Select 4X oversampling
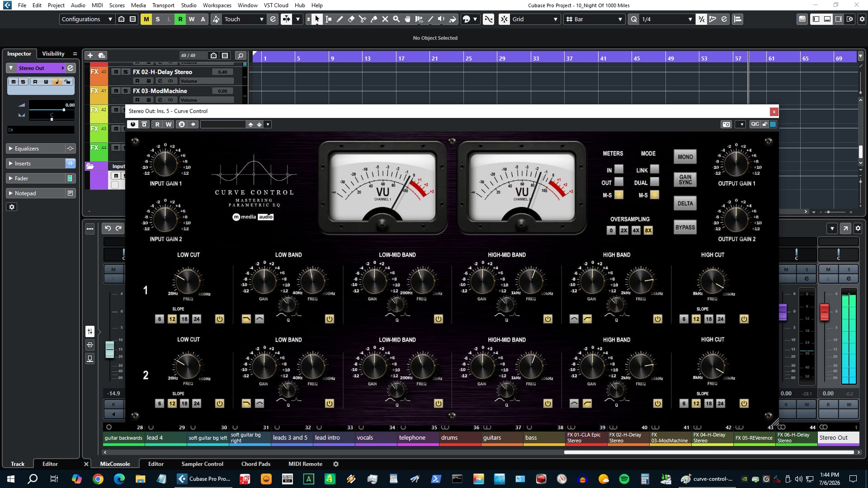Screen dimensions: 868x488 (636, 230)
